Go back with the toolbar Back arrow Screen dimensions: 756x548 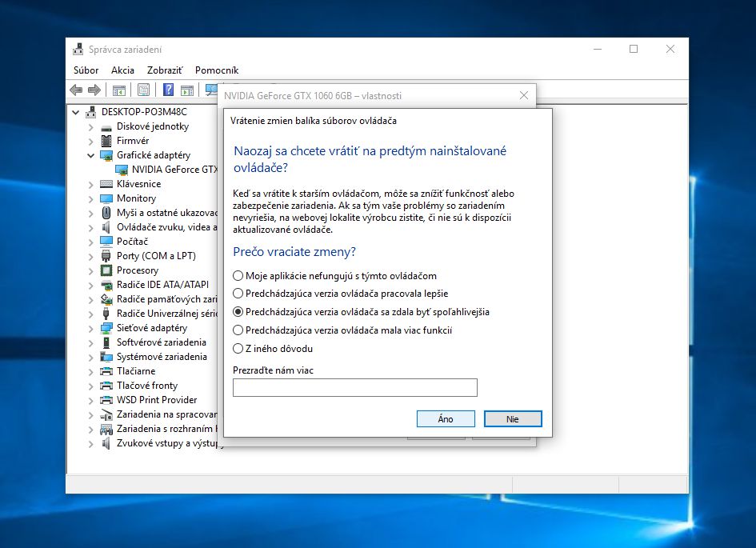76,90
